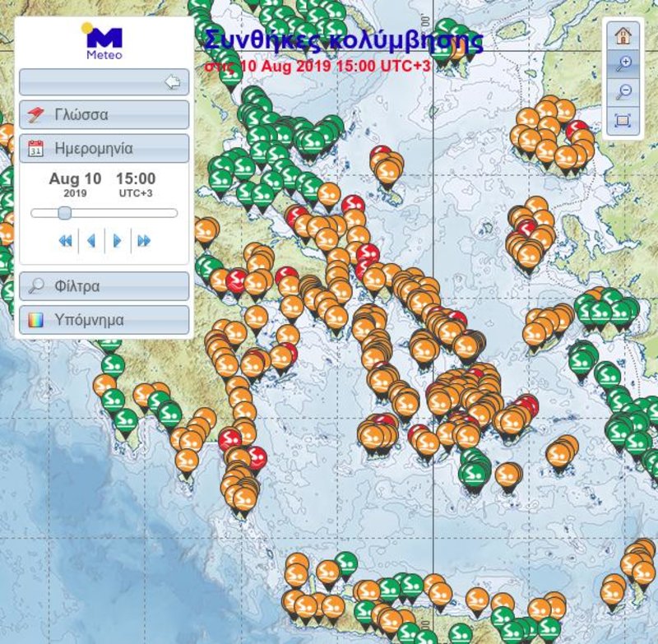Click the rainbow legend icon
This screenshot has width=658, height=644.
tap(35, 321)
